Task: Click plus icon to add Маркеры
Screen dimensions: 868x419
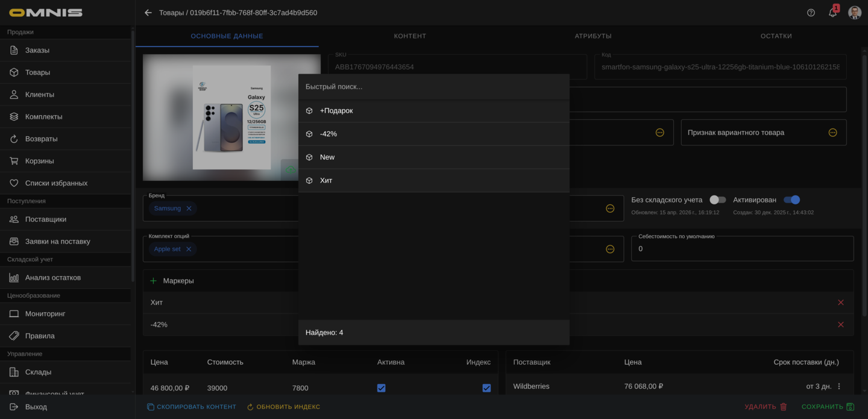Action: 153,281
